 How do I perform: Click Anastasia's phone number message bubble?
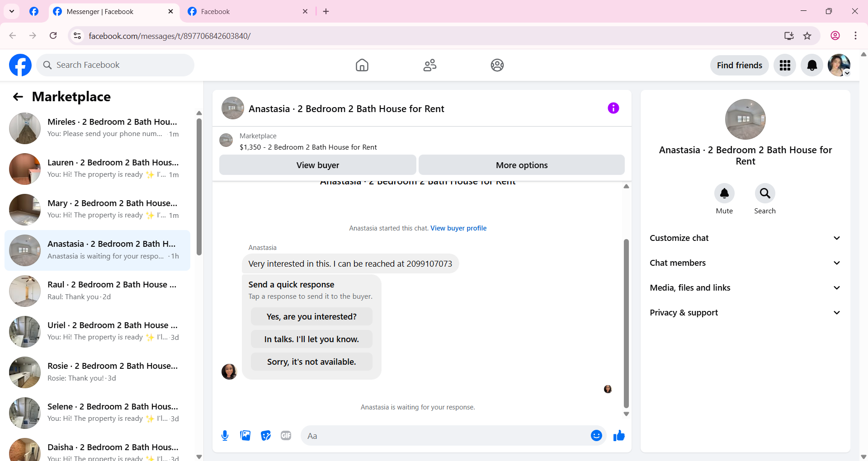(x=350, y=264)
